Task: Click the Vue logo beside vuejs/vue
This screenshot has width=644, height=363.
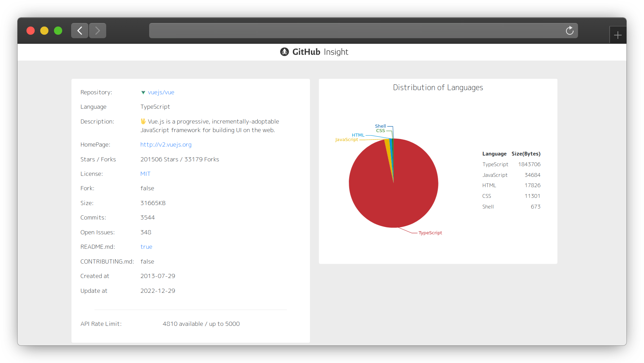Action: coord(143,92)
